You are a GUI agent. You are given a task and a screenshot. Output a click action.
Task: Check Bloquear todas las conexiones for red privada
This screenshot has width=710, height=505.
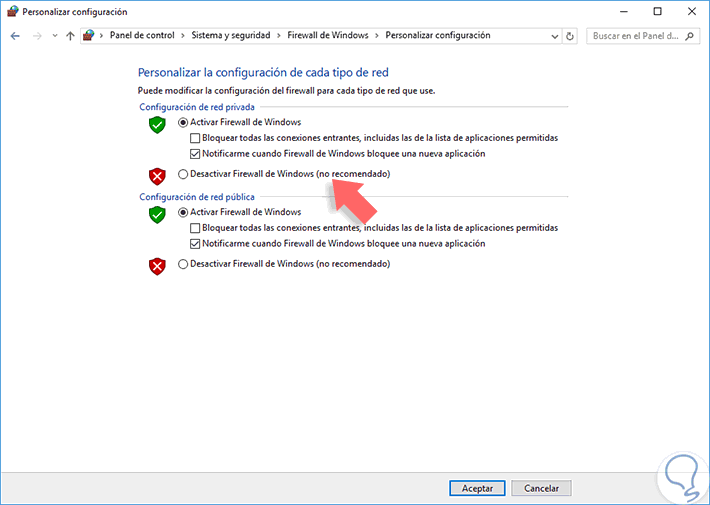195,138
